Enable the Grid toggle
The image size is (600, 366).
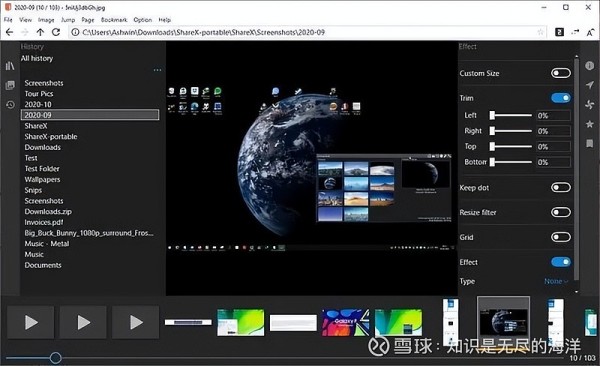click(x=561, y=237)
